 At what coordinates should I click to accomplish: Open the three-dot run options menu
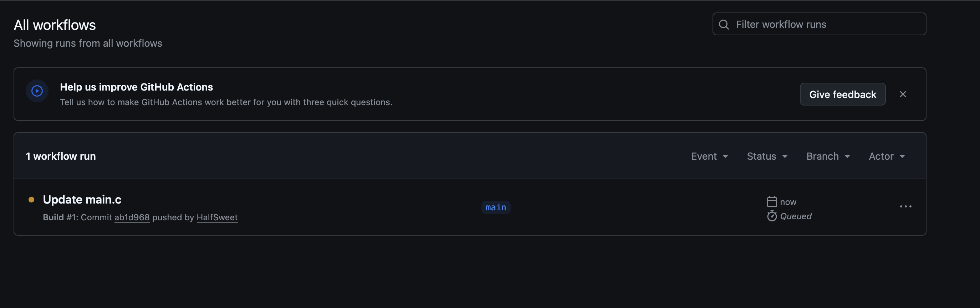tap(905, 206)
